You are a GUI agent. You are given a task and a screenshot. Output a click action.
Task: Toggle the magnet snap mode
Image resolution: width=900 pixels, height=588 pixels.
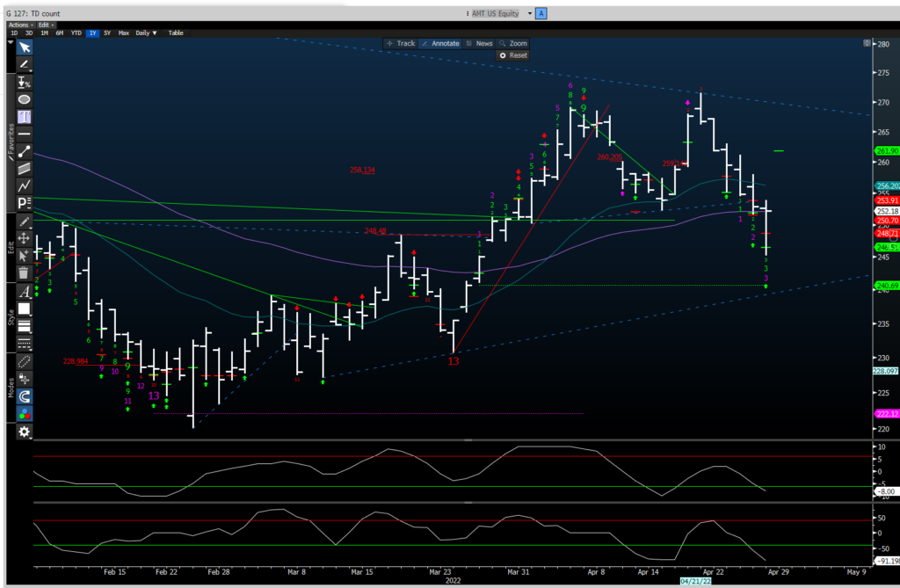click(24, 396)
